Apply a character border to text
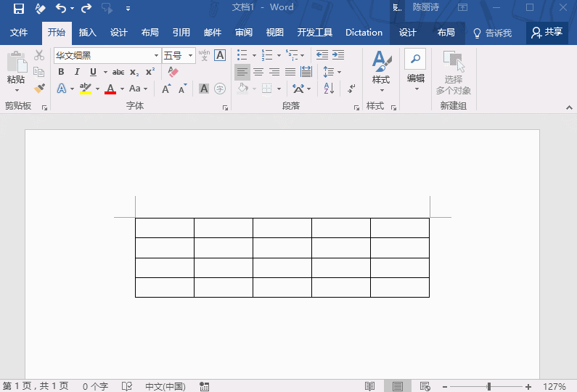 point(220,55)
